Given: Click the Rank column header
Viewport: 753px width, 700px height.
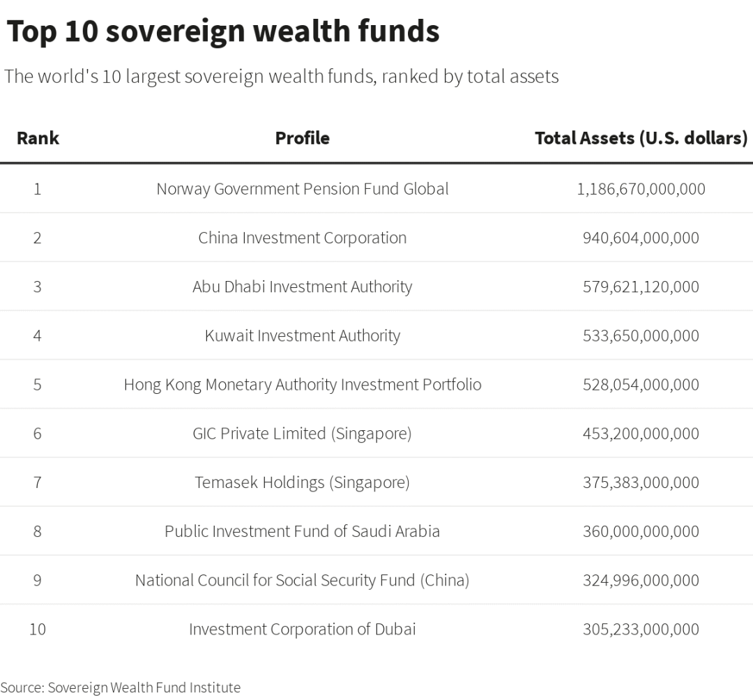Looking at the screenshot, I should click(38, 138).
